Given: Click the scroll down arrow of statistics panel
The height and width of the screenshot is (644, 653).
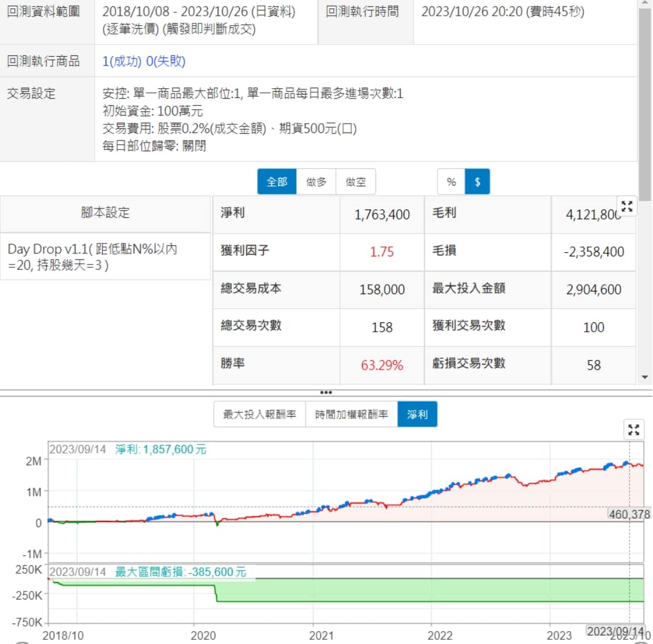Looking at the screenshot, I should tap(645, 377).
